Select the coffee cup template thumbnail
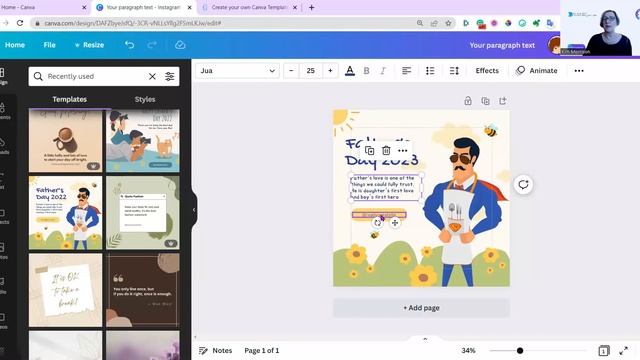The image size is (640, 360). pyautogui.click(x=65, y=140)
